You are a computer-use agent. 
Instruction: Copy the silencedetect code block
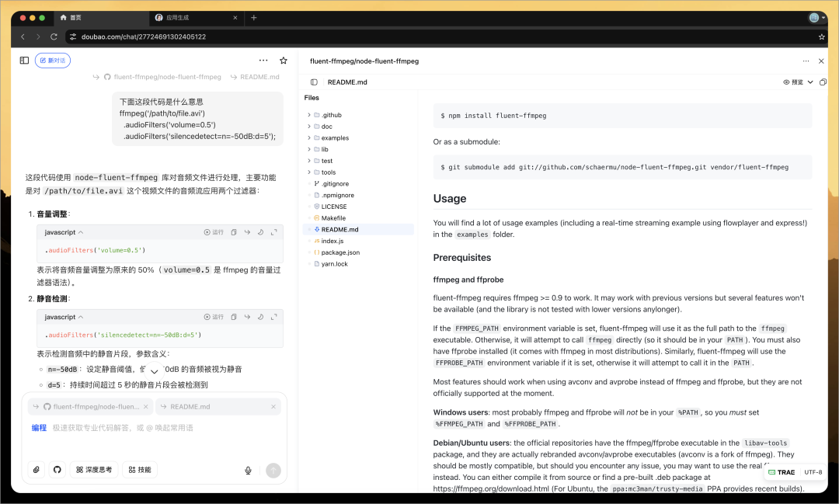[234, 317]
